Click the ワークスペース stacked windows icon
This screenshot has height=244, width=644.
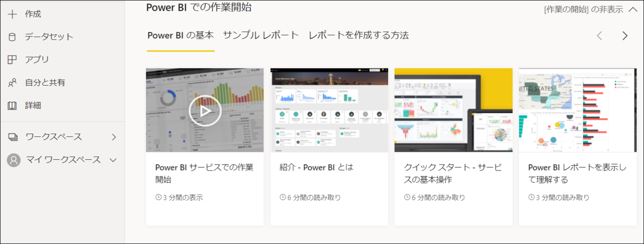tap(13, 137)
